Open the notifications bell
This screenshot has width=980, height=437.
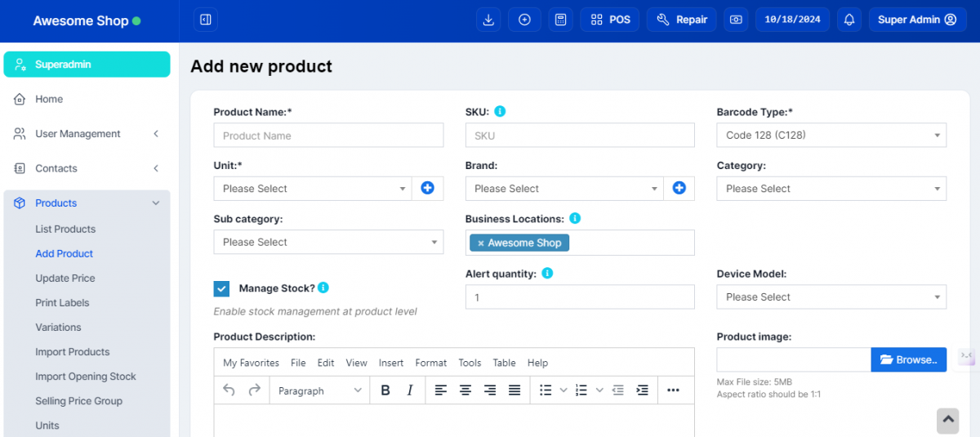point(849,20)
